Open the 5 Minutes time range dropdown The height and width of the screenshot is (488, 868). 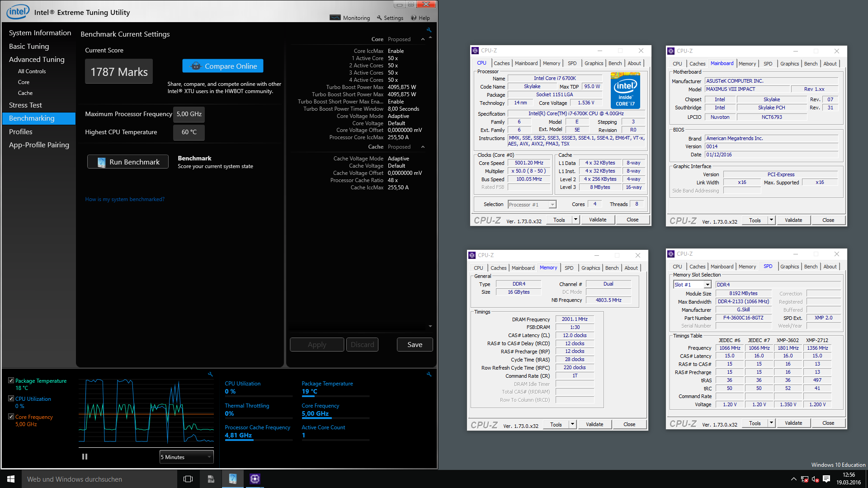[x=186, y=457]
